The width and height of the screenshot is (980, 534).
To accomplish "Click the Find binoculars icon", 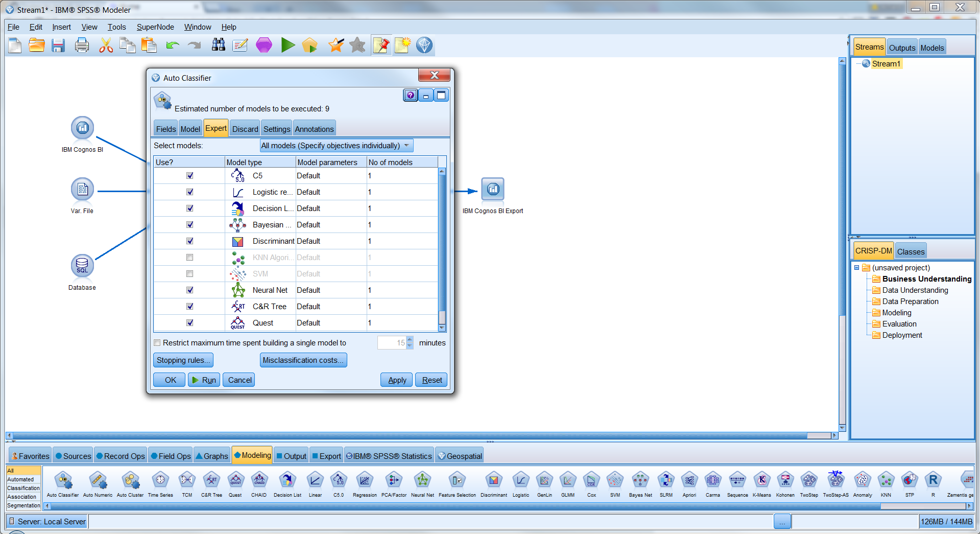I will pos(219,45).
